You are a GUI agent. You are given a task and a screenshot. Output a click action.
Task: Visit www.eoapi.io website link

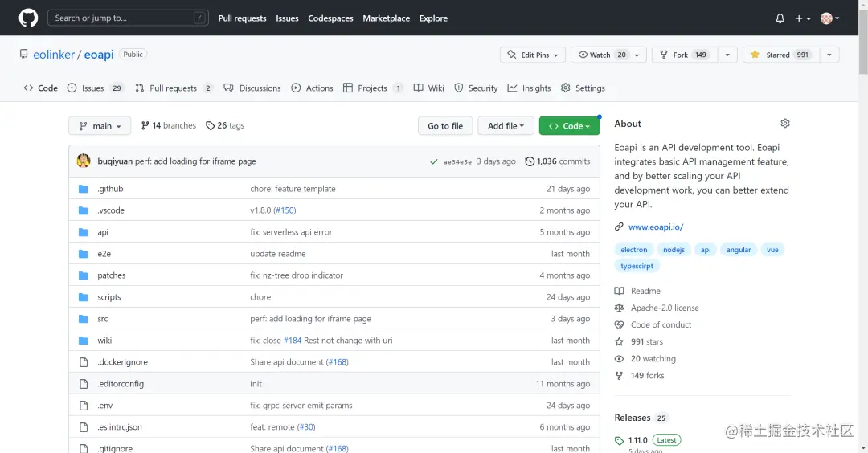tap(656, 226)
